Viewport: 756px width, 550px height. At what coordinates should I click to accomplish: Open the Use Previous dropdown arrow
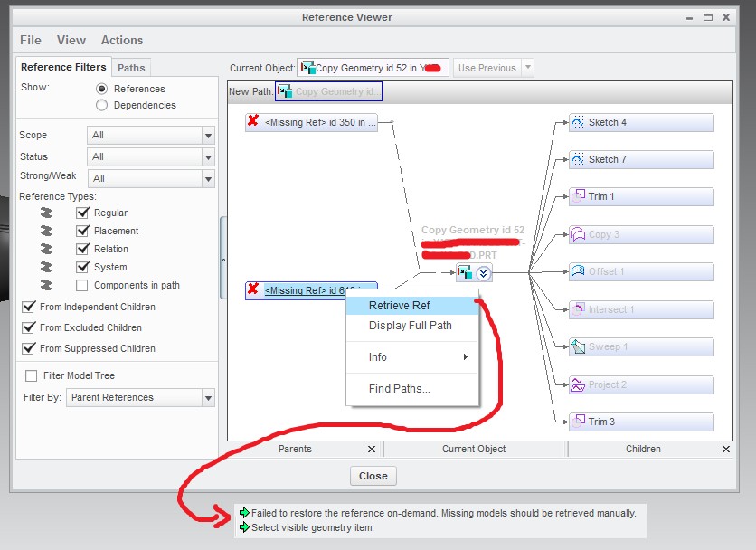(528, 68)
